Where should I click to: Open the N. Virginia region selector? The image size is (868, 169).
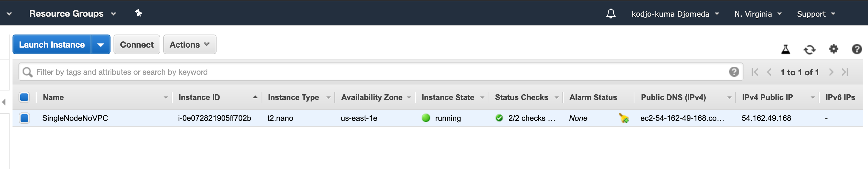758,14
